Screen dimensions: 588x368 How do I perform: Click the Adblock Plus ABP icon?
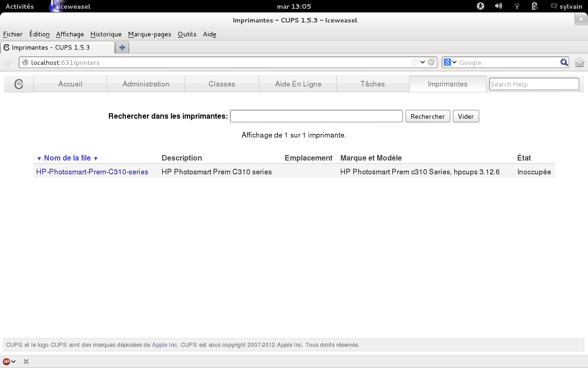coord(6,362)
